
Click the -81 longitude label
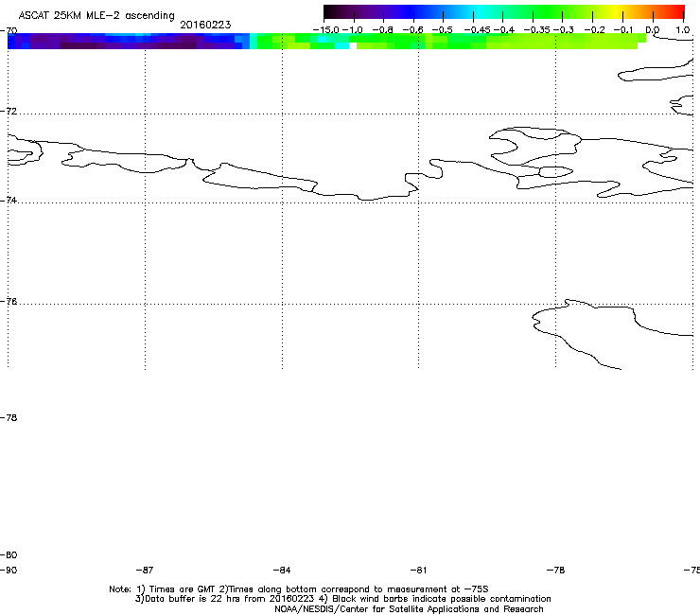(418, 570)
